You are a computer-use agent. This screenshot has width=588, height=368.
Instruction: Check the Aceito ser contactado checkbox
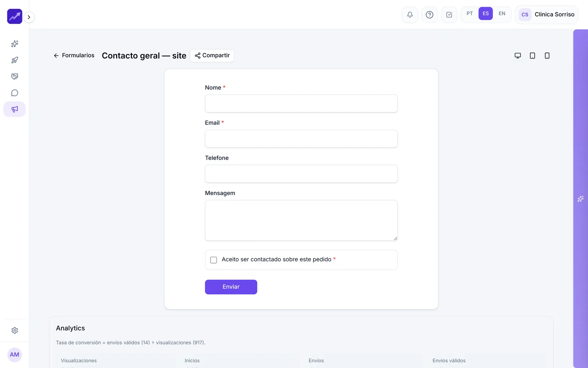coord(214,260)
